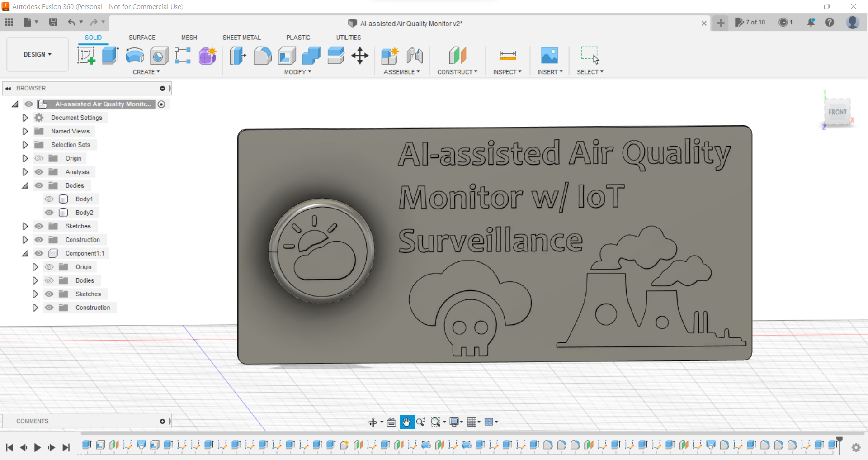Screen dimensions: 868x460
Task: Open the Insert image tool
Action: tap(549, 56)
